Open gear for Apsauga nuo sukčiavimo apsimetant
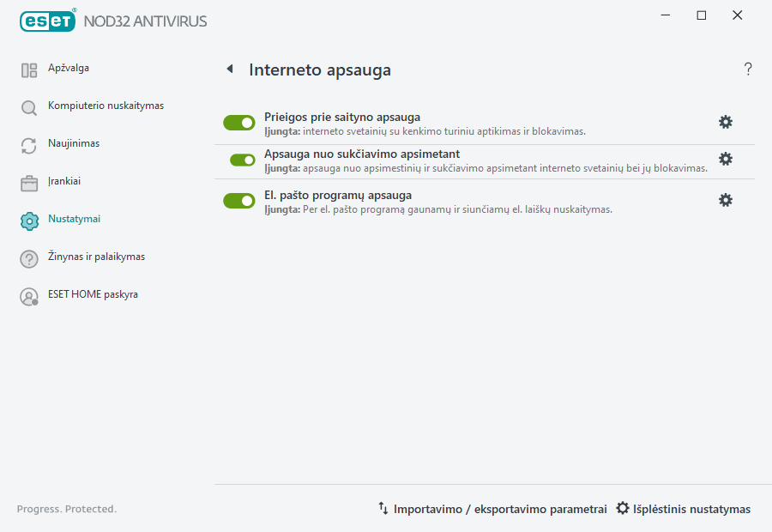 (726, 159)
